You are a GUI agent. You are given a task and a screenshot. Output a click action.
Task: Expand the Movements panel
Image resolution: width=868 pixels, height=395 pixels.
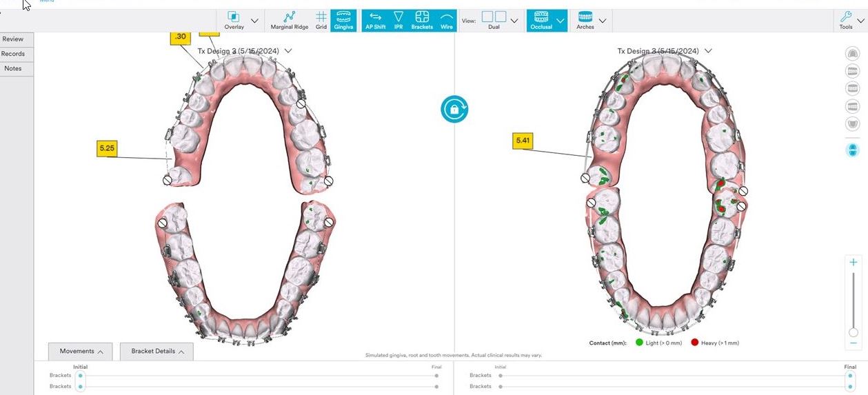pos(81,352)
